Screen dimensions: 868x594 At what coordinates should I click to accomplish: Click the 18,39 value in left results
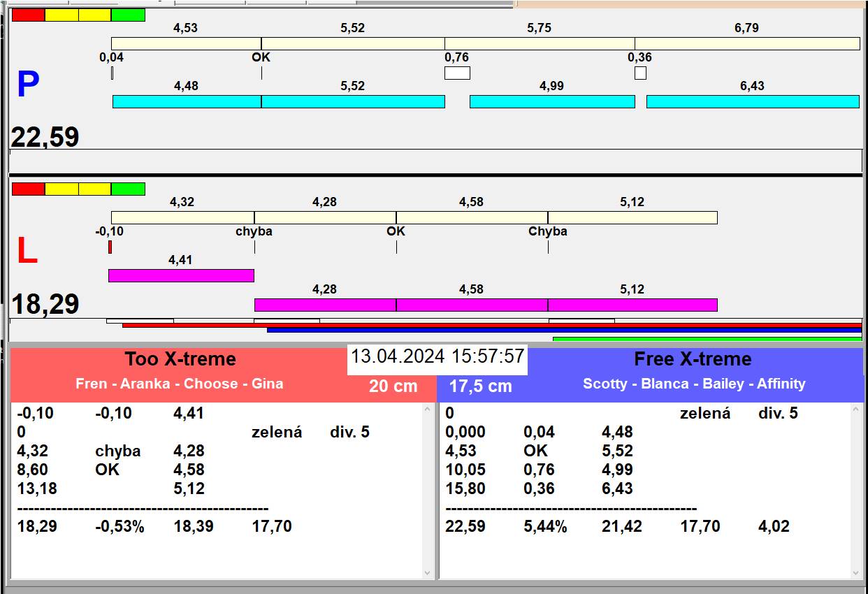pyautogui.click(x=194, y=526)
